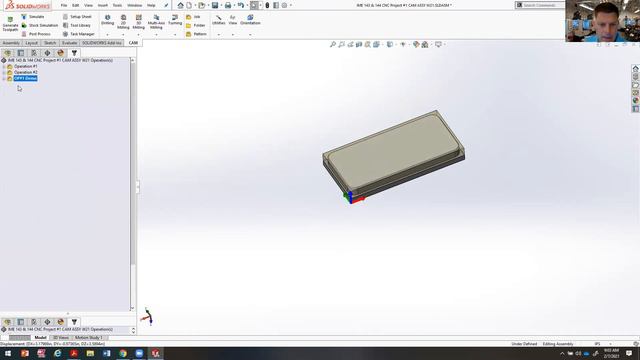
Task: Select the Operation #1 tree item
Action: pyautogui.click(x=25, y=66)
